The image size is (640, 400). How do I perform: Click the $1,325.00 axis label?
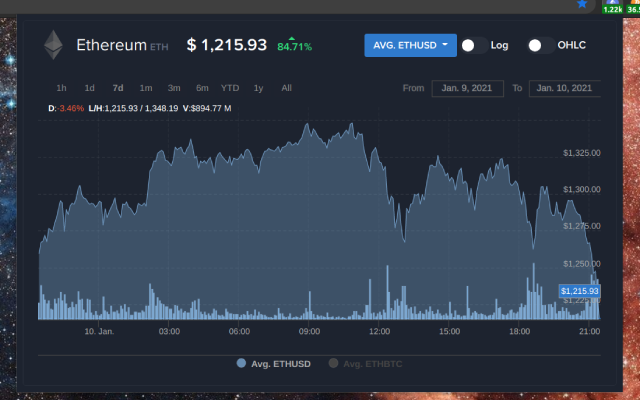pyautogui.click(x=582, y=153)
